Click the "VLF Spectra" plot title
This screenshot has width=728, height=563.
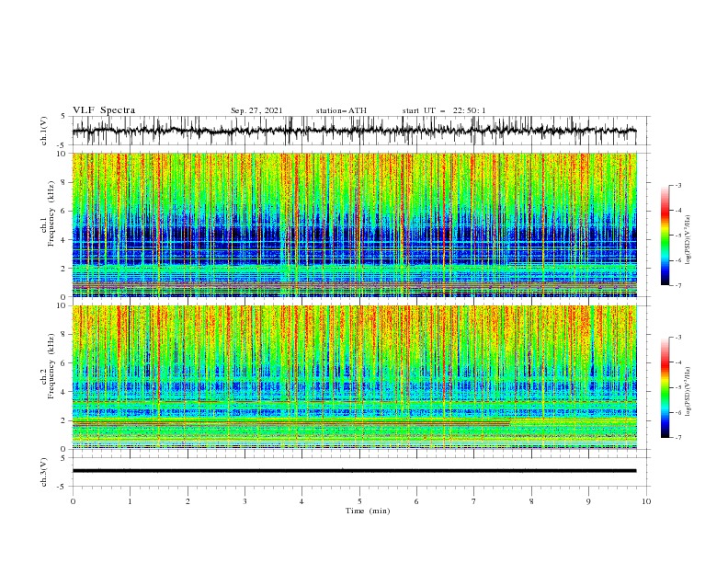(104, 110)
